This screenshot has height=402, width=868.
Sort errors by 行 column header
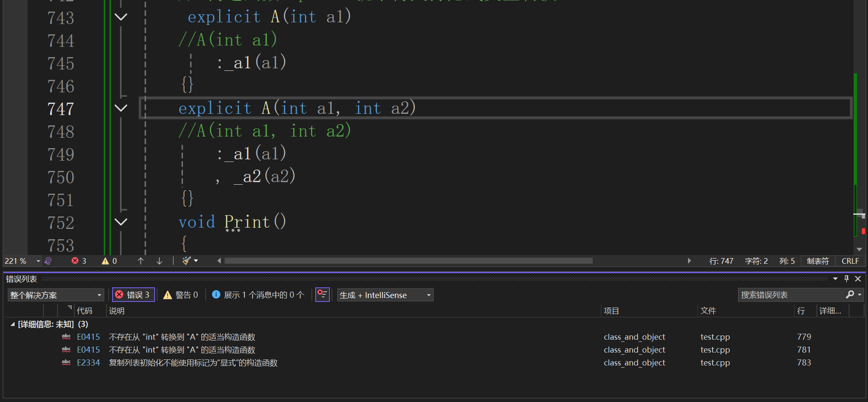tap(805, 311)
